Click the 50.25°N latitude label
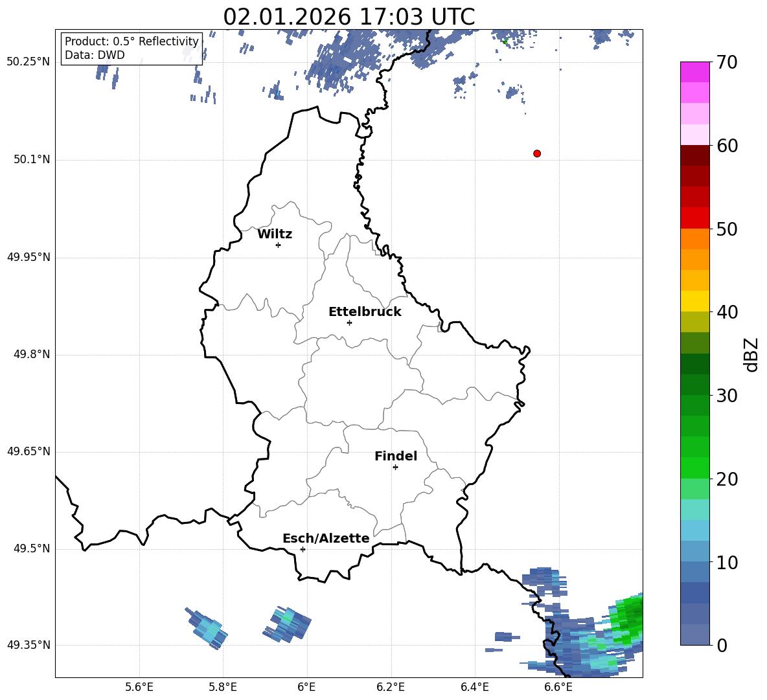This screenshot has width=767, height=700. [29, 62]
